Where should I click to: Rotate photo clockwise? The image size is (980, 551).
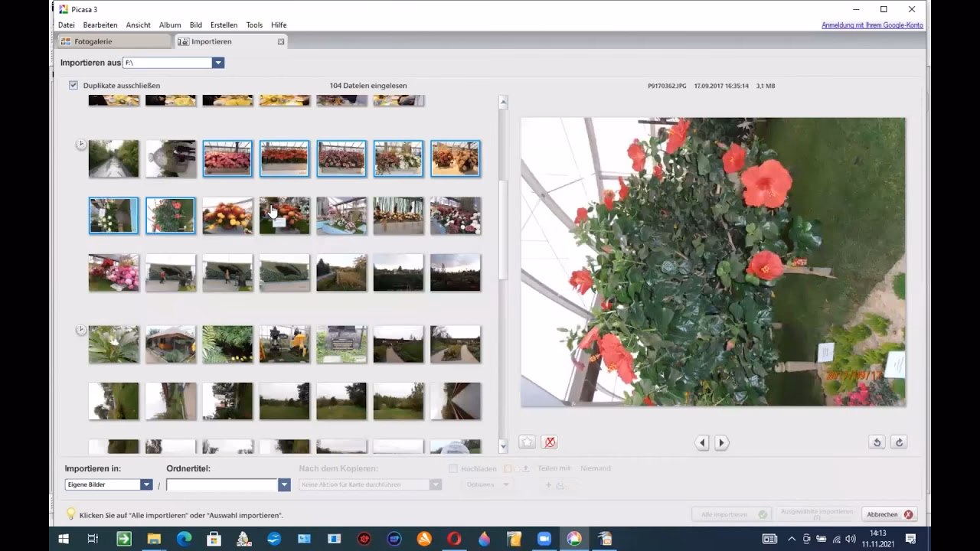(x=899, y=442)
